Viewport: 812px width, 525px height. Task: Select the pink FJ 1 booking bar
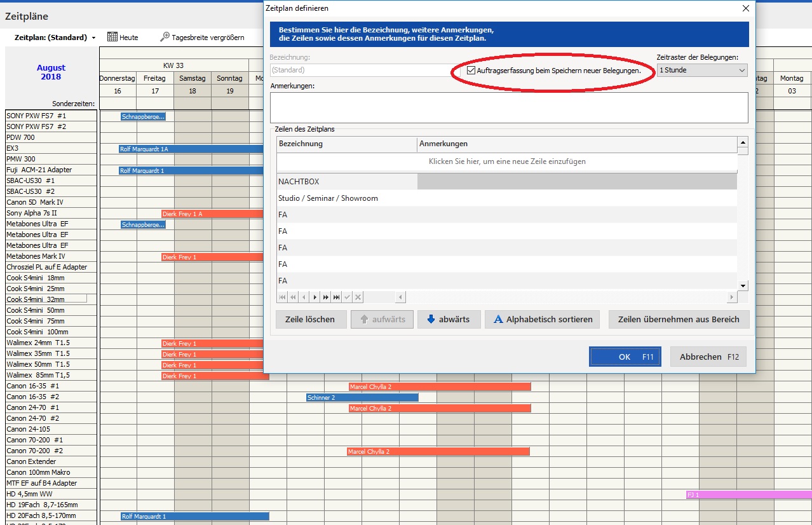coord(749,495)
